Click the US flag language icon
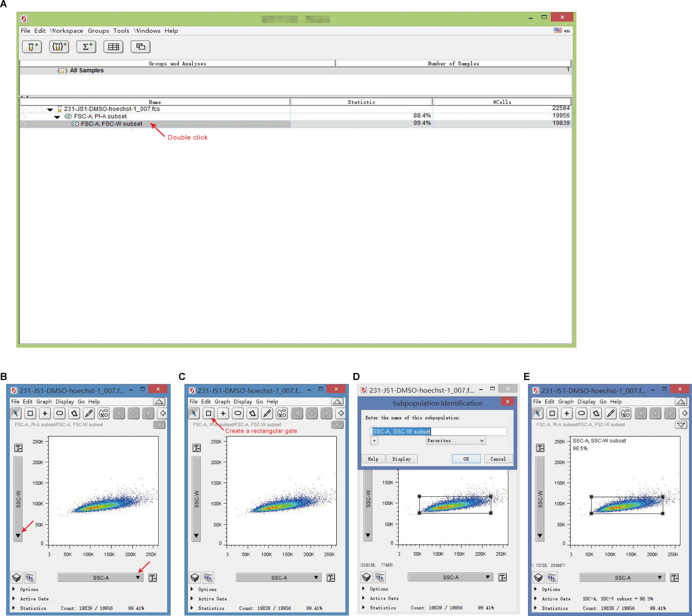Image resolution: width=692 pixels, height=616 pixels. tap(558, 30)
